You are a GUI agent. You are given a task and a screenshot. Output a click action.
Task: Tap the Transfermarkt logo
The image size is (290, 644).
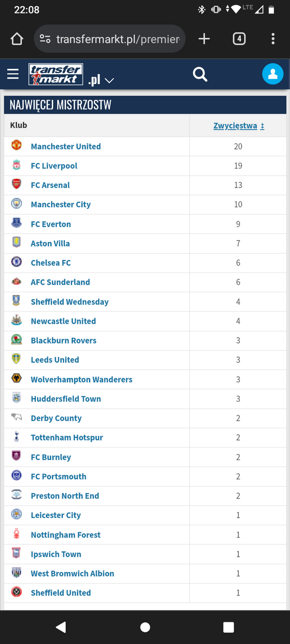pos(56,74)
